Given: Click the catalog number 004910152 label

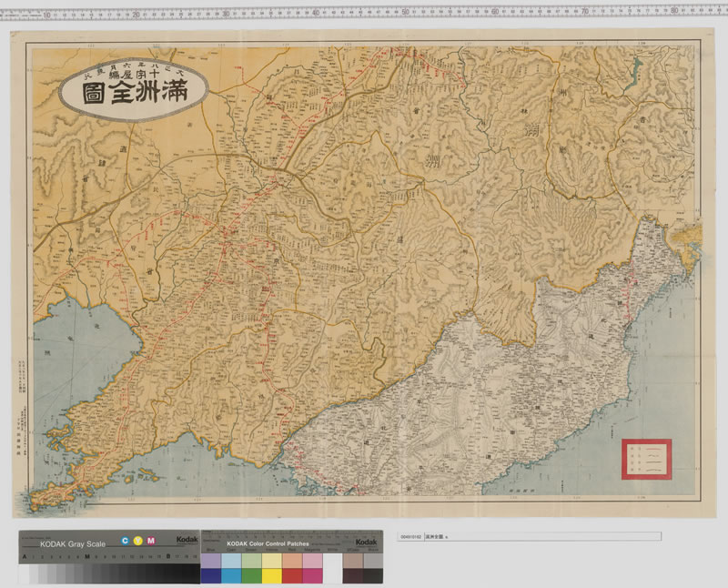Looking at the screenshot, I should 409,536.
